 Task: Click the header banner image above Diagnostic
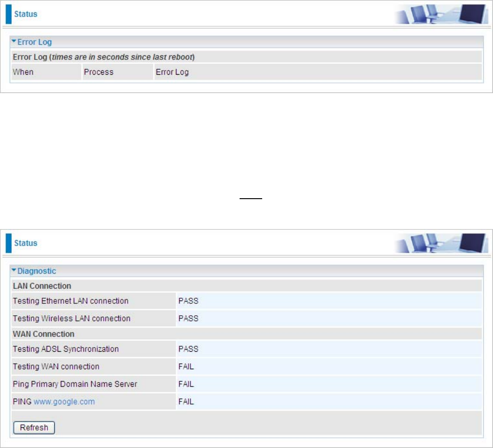tap(441, 243)
